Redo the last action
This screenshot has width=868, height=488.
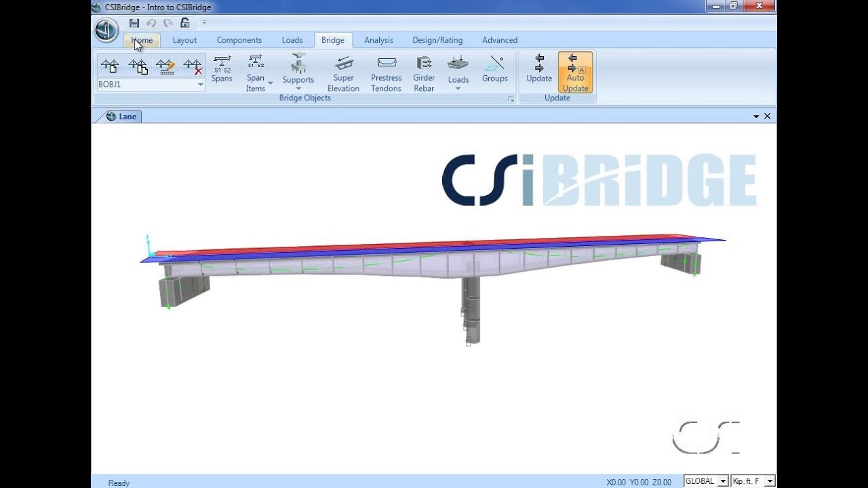pyautogui.click(x=168, y=23)
